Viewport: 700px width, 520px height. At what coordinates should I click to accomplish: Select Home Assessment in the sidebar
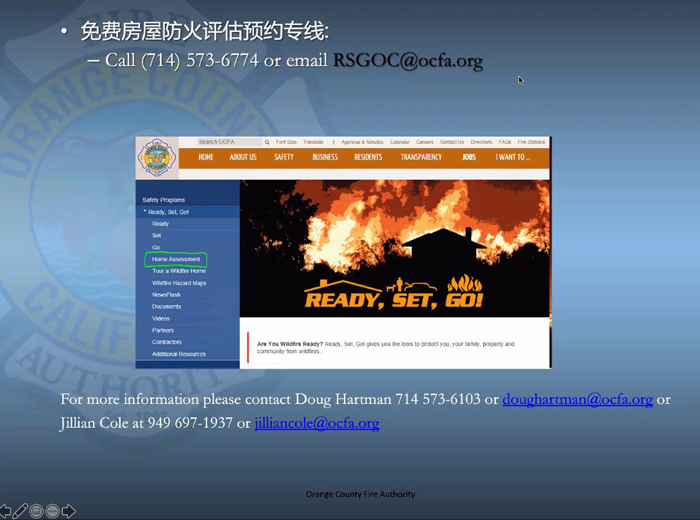click(x=176, y=260)
